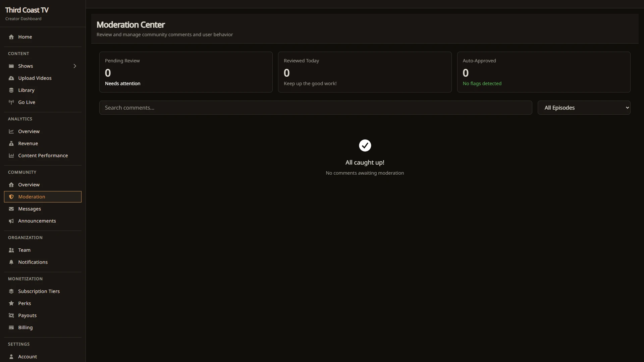Screen dimensions: 644x362
Task: Open Messages in Community section
Action: 43,209
